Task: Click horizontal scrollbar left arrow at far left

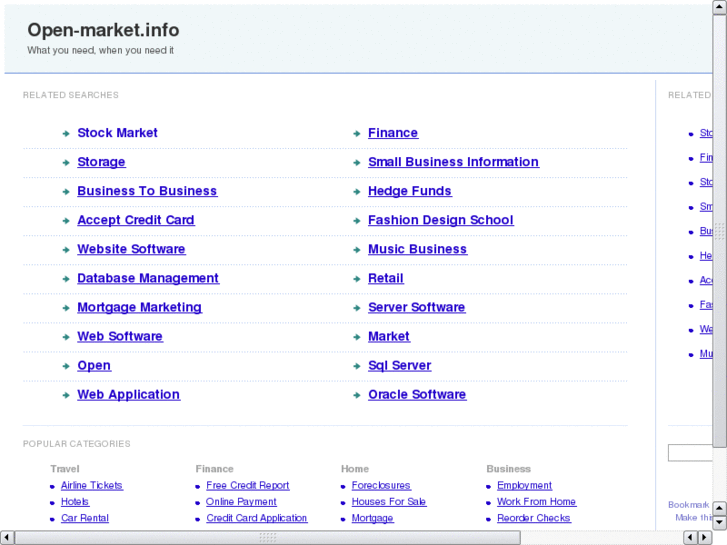Action: coord(8,537)
